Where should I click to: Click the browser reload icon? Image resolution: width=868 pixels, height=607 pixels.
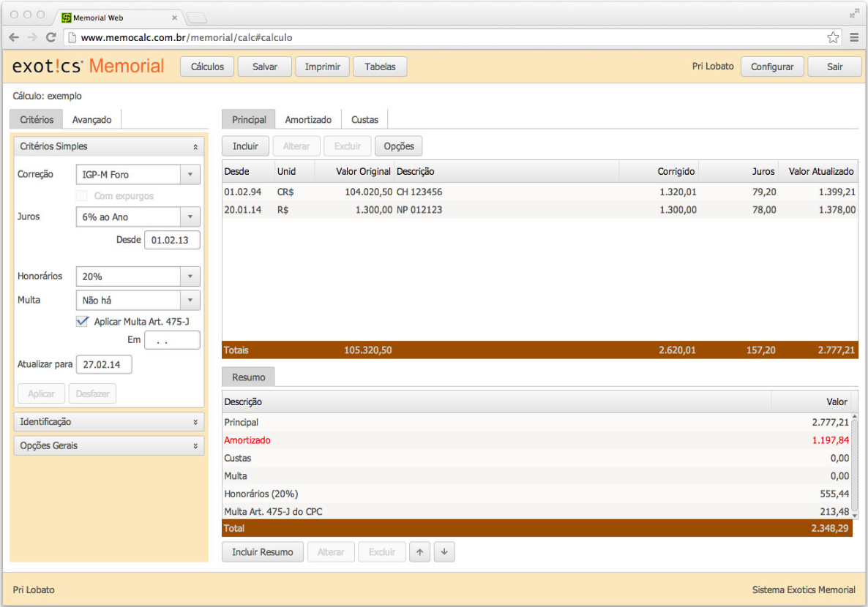(x=50, y=37)
